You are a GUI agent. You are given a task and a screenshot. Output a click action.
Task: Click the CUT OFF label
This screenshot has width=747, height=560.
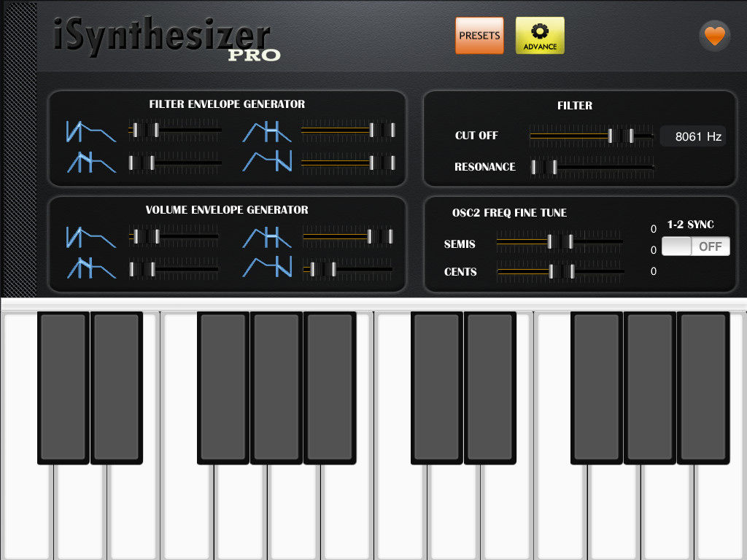[476, 135]
